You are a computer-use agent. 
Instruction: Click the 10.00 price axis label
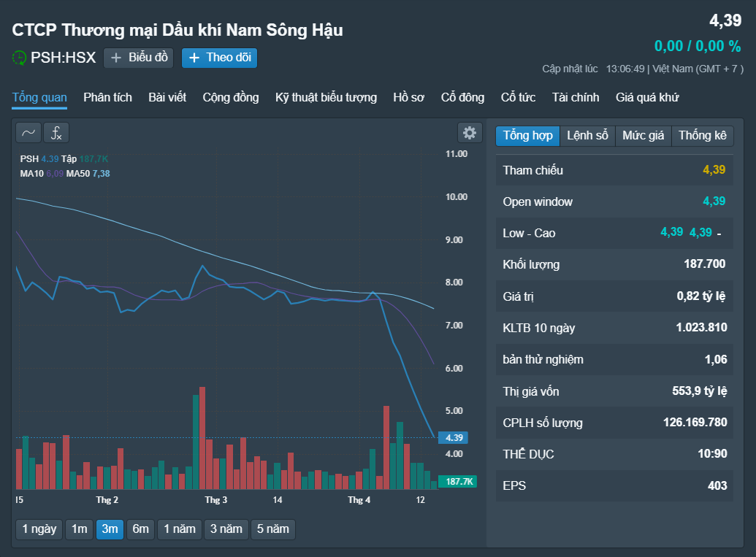[456, 196]
